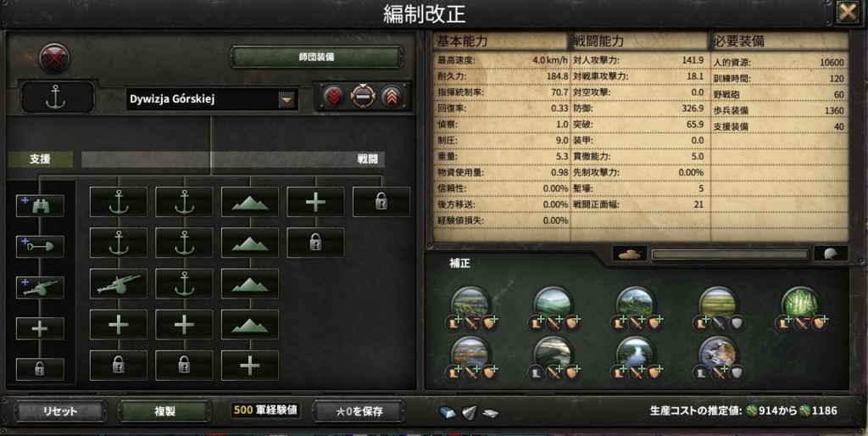
Task: Set equipment priority to high (up arrows)
Action: [x=392, y=97]
